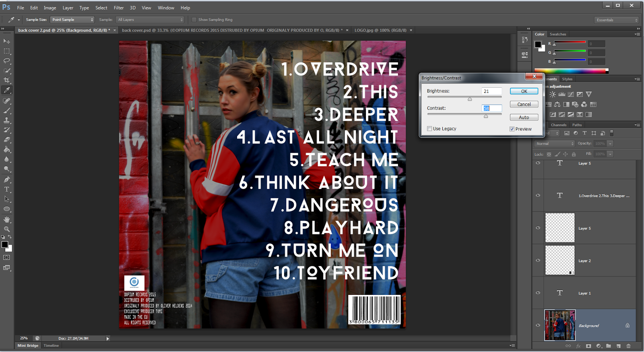Open the Fill slider arrow
Screen dimensions: 644x352
(x=610, y=154)
